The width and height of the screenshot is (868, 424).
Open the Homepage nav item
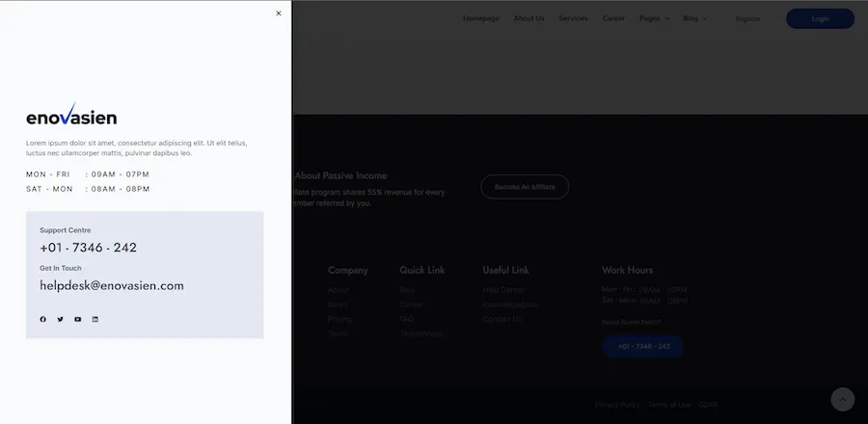point(481,18)
